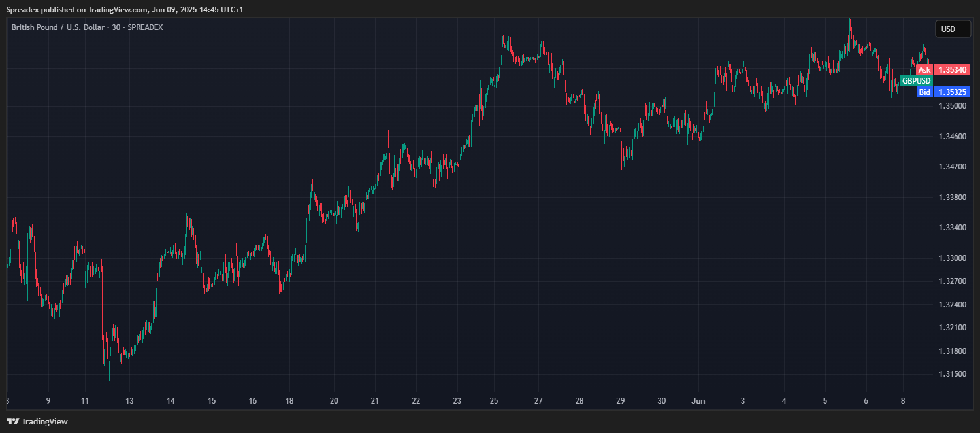Click the 1.32700 price axis label
Image resolution: width=980 pixels, height=433 pixels.
point(952,281)
